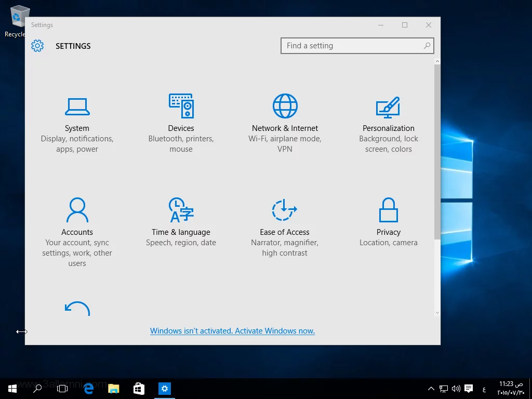Open Time & language icon
This screenshot has height=399, width=532.
181,210
